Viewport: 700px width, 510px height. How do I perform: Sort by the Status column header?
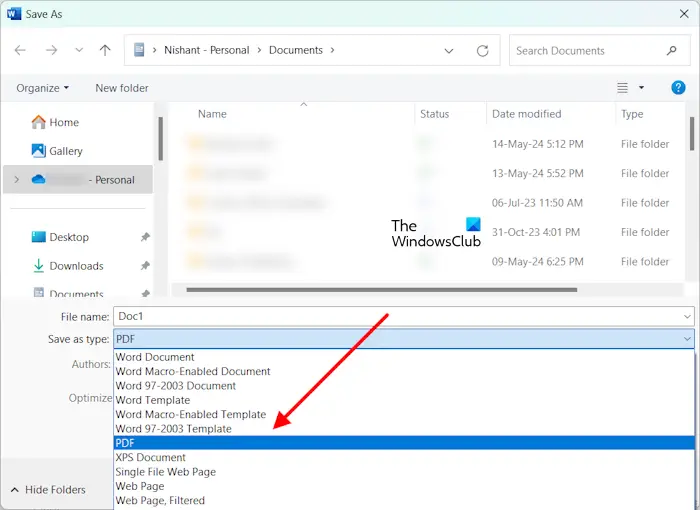[434, 114]
